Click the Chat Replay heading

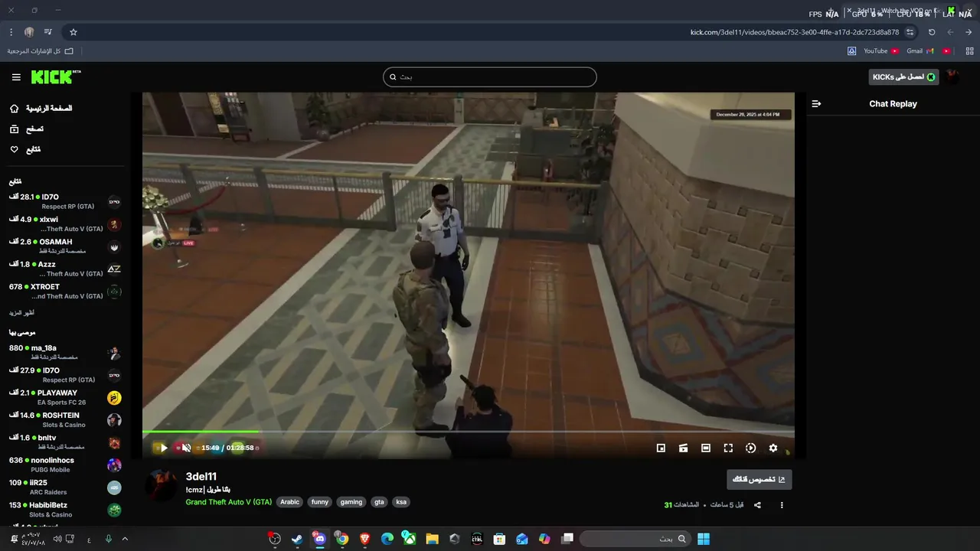click(x=893, y=103)
